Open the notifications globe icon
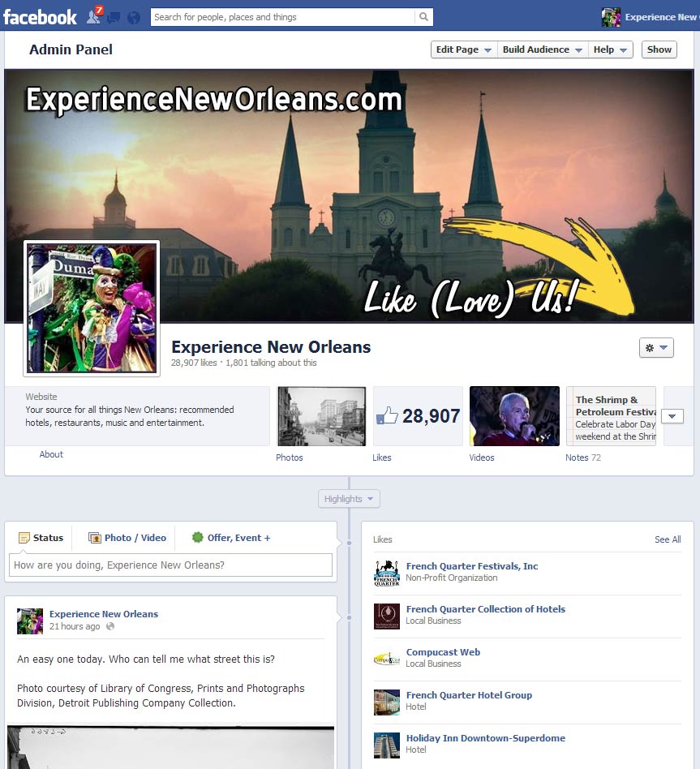Image resolution: width=700 pixels, height=769 pixels. coord(133,18)
